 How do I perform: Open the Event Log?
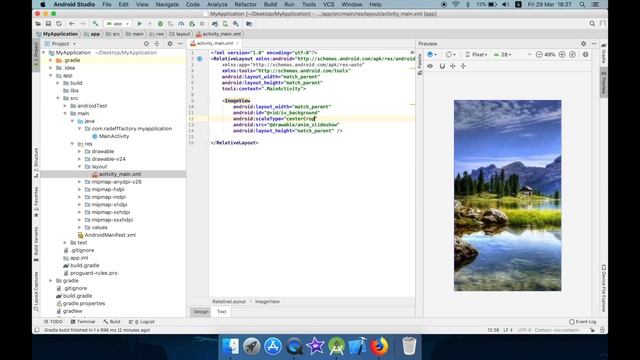click(582, 322)
